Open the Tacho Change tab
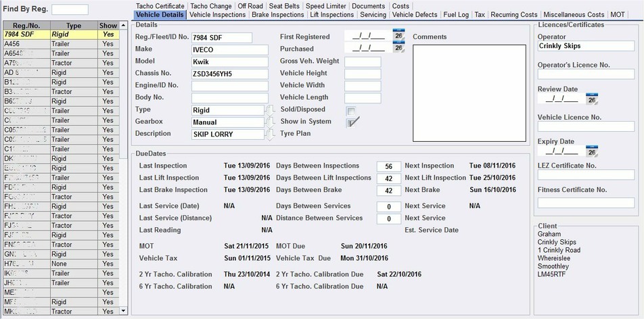 point(210,6)
